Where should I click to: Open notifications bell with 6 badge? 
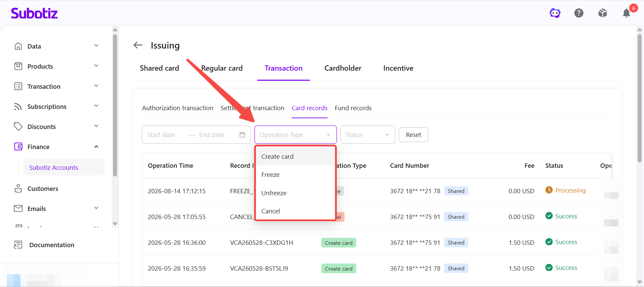(627, 13)
